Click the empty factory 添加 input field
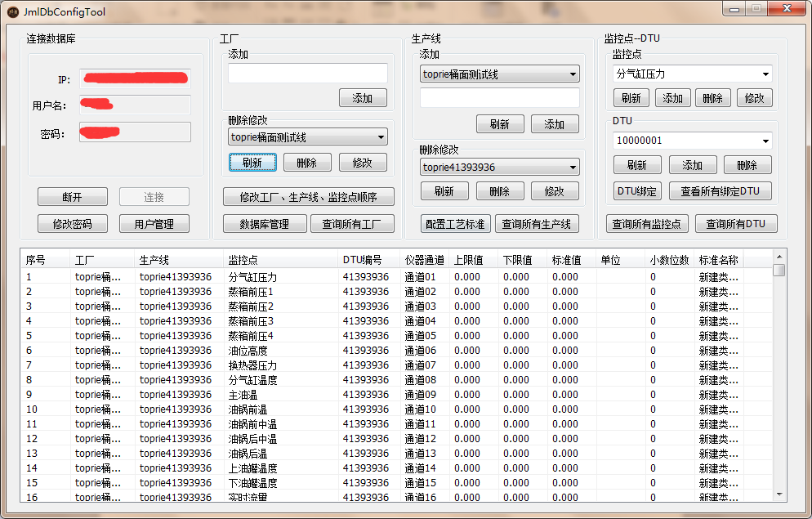812x519 pixels. click(x=308, y=73)
